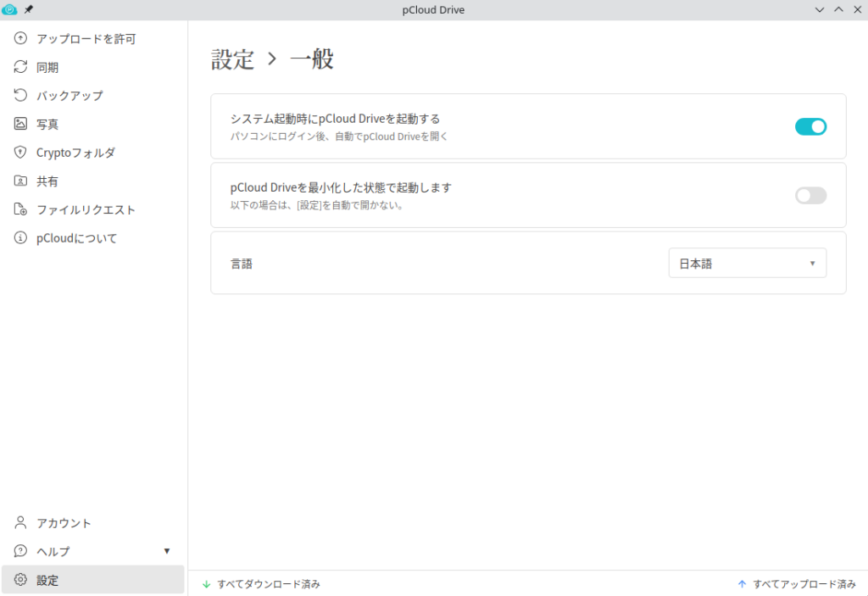This screenshot has height=596, width=868.
Task: Select 設定 in the sidebar
Action: 47,580
